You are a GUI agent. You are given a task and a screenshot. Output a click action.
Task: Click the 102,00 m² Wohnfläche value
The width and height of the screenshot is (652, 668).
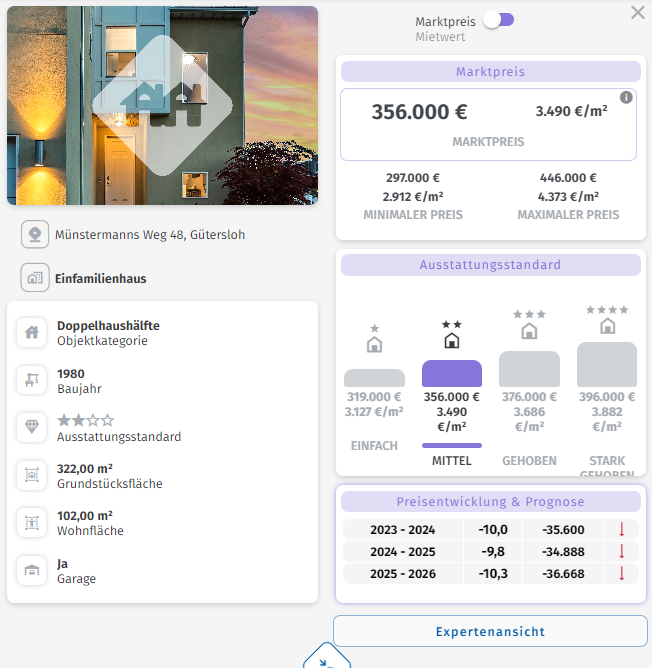[85, 516]
